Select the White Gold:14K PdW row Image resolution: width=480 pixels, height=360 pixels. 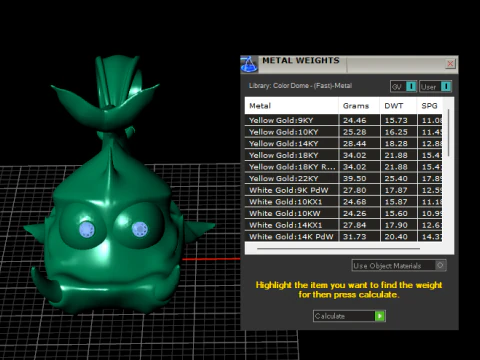[344, 237]
